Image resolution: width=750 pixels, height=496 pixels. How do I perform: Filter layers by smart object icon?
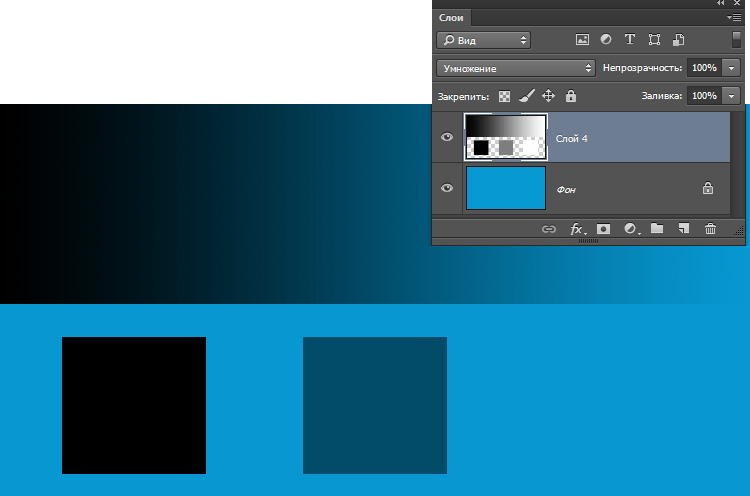(678, 40)
